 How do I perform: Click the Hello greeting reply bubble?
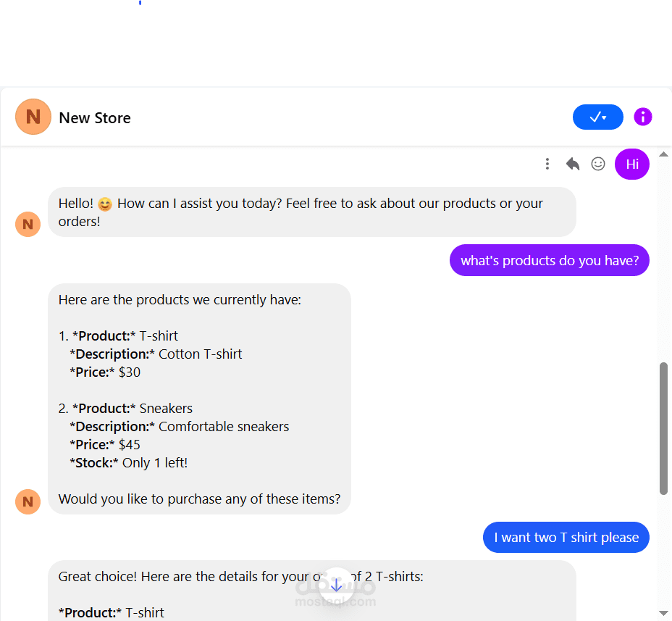(312, 212)
